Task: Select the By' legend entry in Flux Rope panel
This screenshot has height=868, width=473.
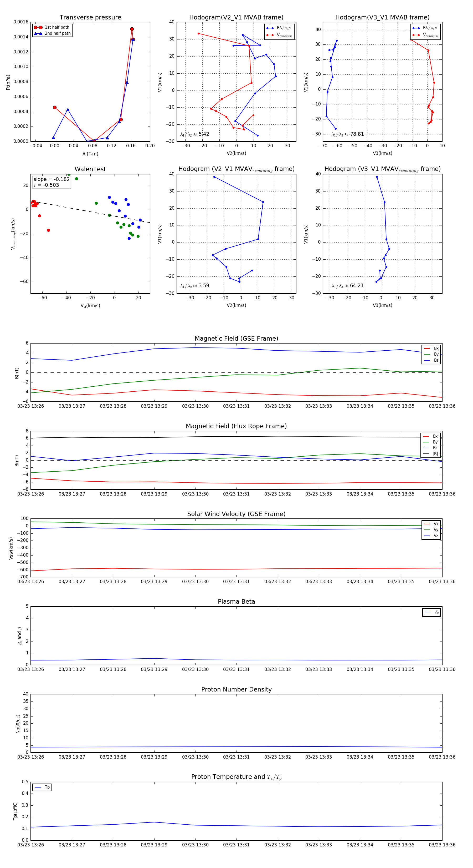Action: point(431,442)
